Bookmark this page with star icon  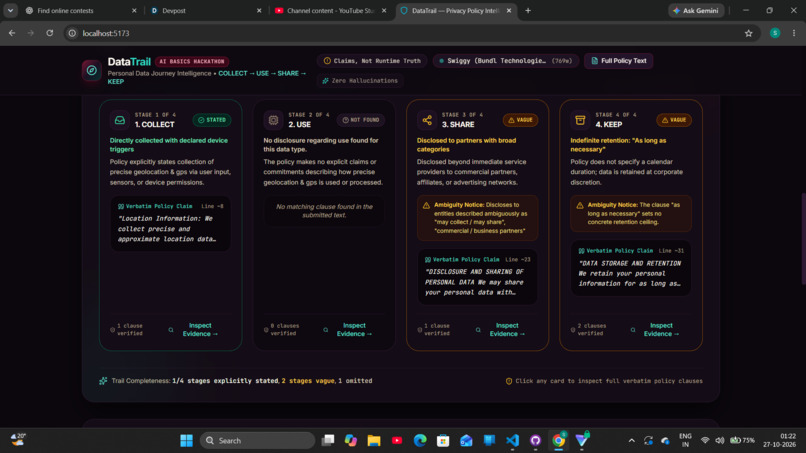pyautogui.click(x=748, y=33)
